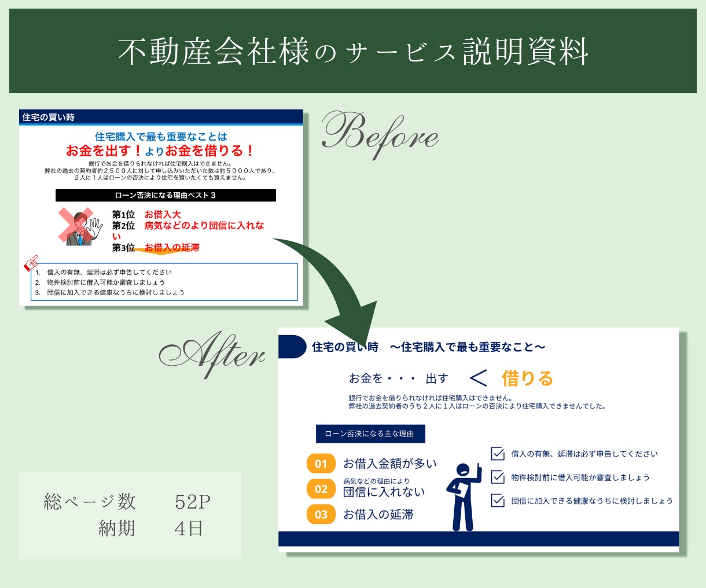Click the title banner 不動産会社様のサービス説明資料
This screenshot has height=588, width=706.
[353, 51]
